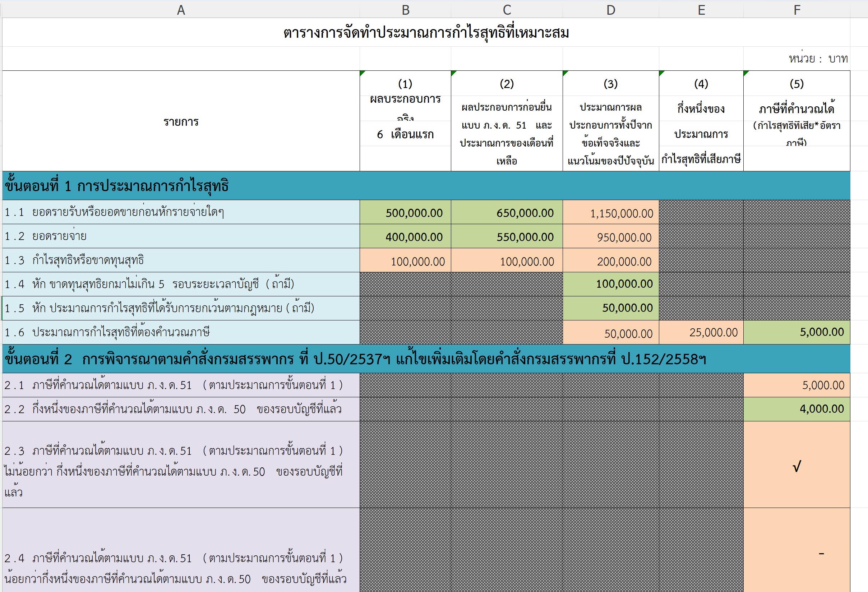The image size is (868, 592).
Task: Click row label 2.2 กึ่งหนึ่งของภาษี ภ.ง.ด. 50
Action: click(x=181, y=409)
